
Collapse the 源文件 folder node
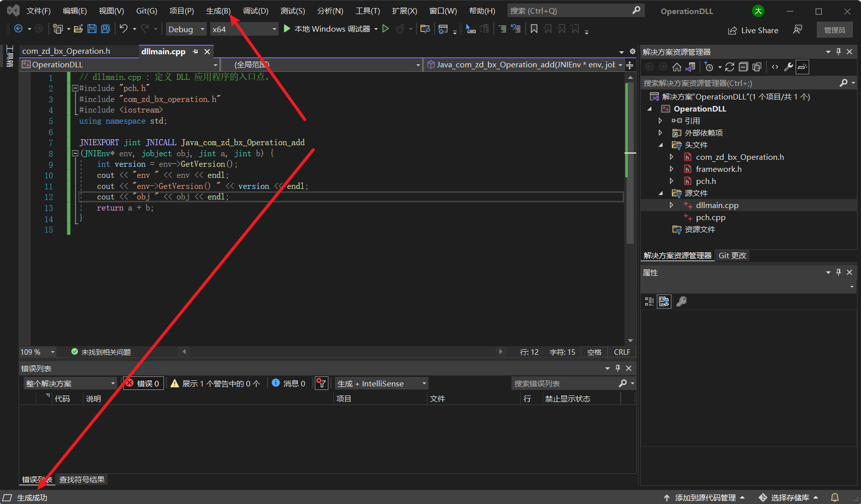pyautogui.click(x=660, y=193)
